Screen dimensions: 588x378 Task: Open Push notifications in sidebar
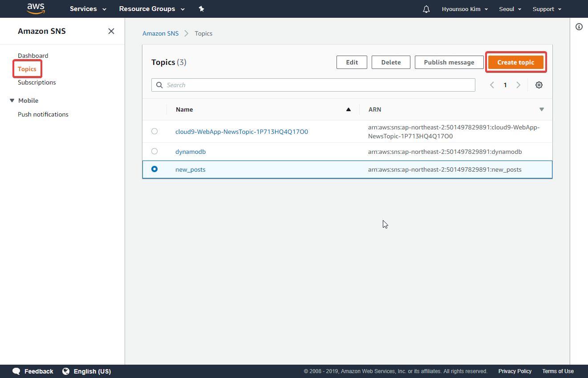(x=43, y=114)
